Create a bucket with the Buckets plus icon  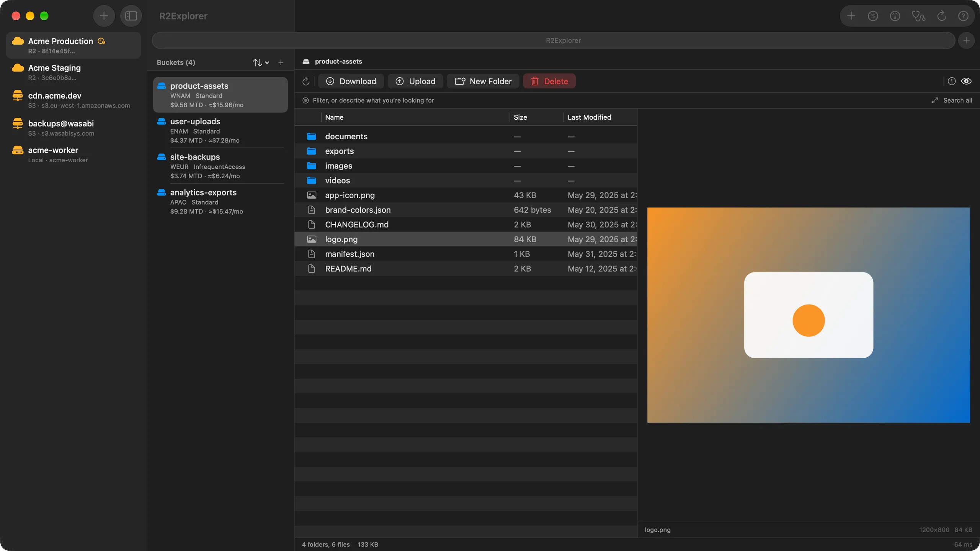coord(281,62)
